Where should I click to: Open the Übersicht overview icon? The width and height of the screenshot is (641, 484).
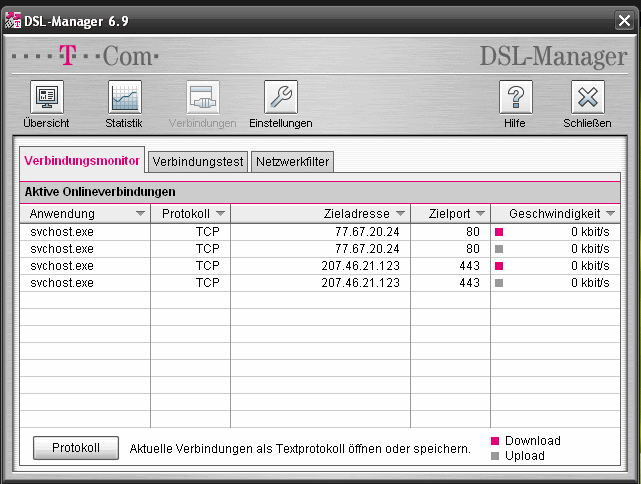click(x=47, y=97)
